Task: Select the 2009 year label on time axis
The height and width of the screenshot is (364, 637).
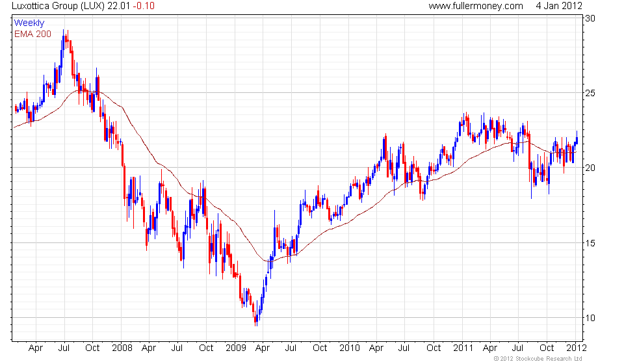Action: pyautogui.click(x=235, y=348)
